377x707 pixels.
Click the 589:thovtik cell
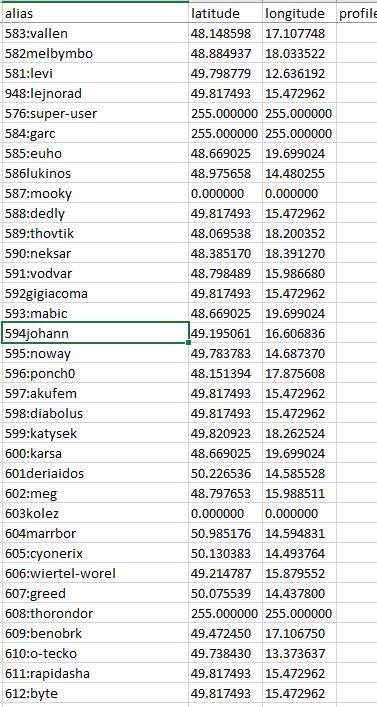pyautogui.click(x=95, y=234)
